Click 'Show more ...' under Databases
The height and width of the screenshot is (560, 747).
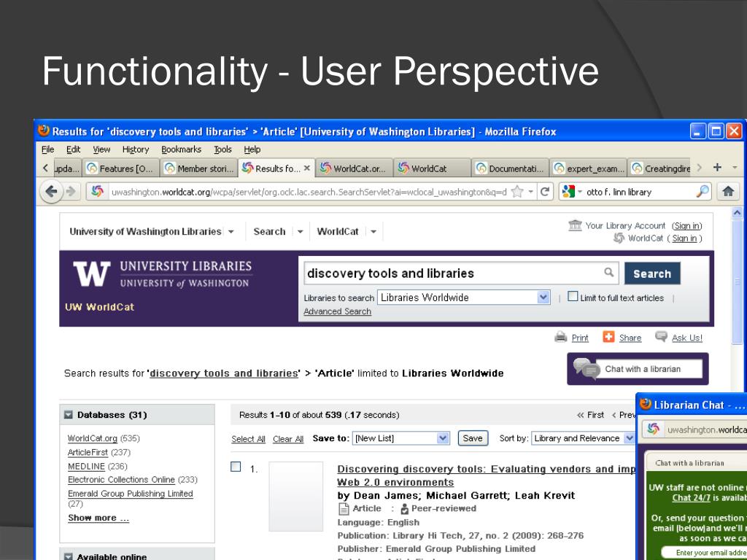point(98,518)
